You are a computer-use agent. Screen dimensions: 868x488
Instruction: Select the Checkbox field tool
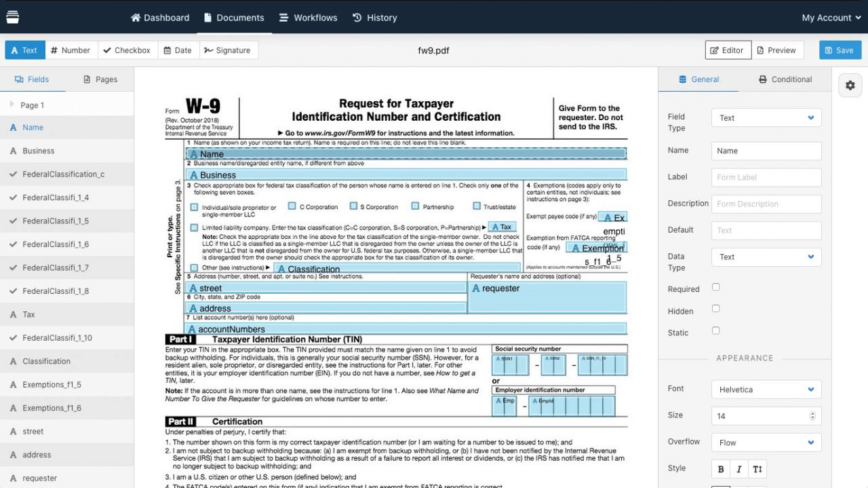(x=127, y=50)
